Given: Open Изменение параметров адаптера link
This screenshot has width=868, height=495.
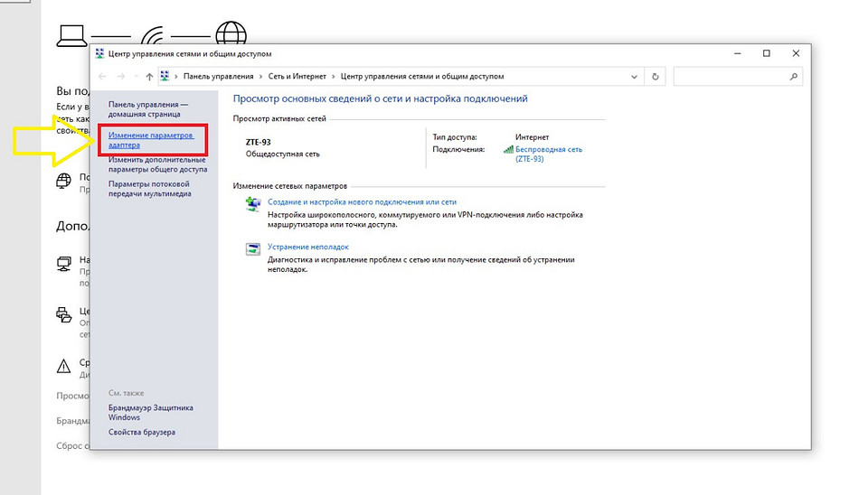Looking at the screenshot, I should [151, 139].
